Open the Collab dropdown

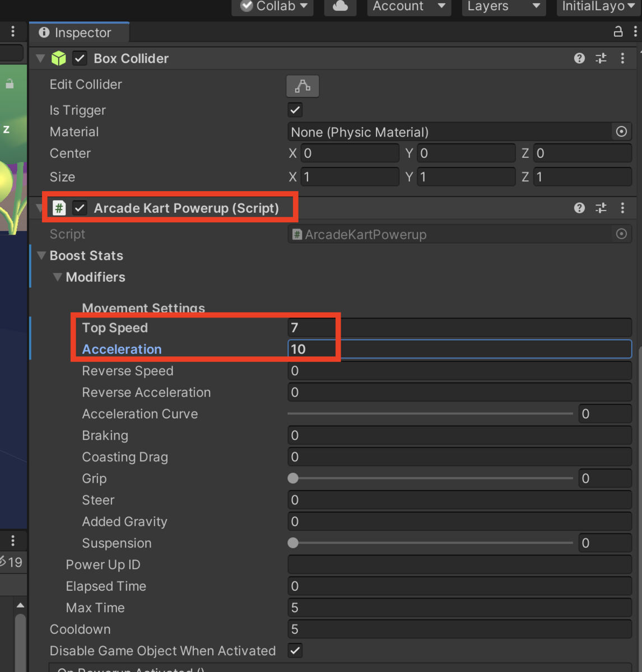click(273, 7)
